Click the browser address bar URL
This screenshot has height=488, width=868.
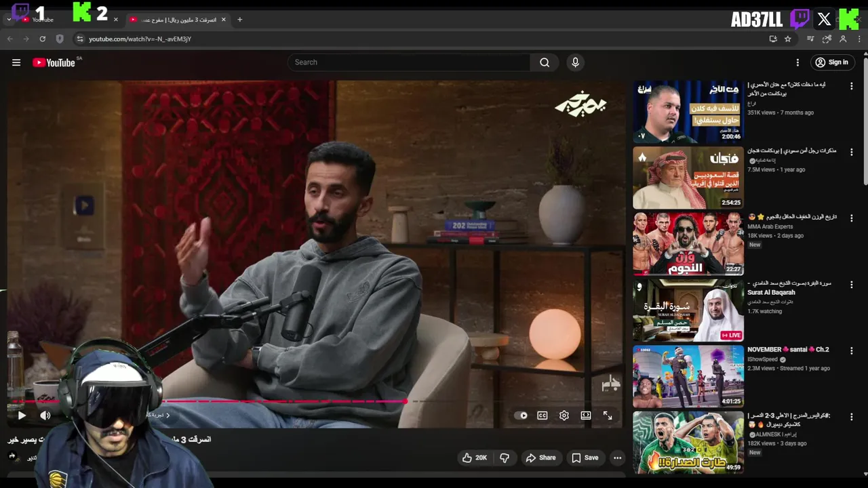[140, 39]
